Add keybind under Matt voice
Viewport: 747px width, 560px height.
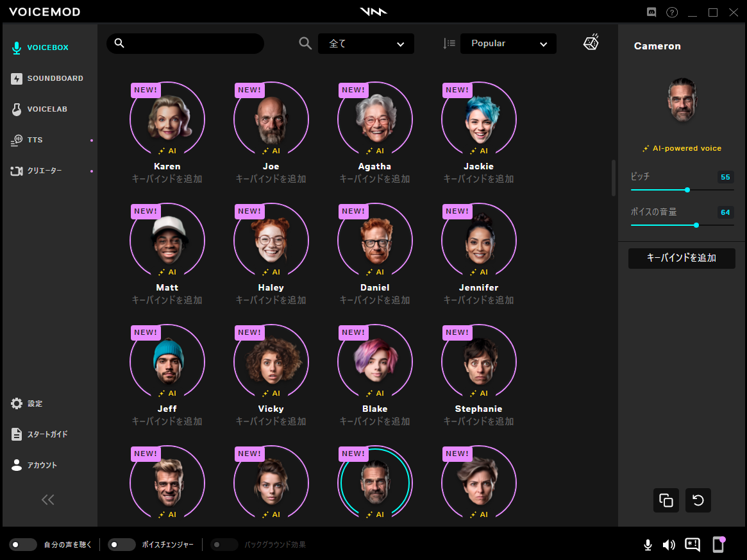click(167, 300)
